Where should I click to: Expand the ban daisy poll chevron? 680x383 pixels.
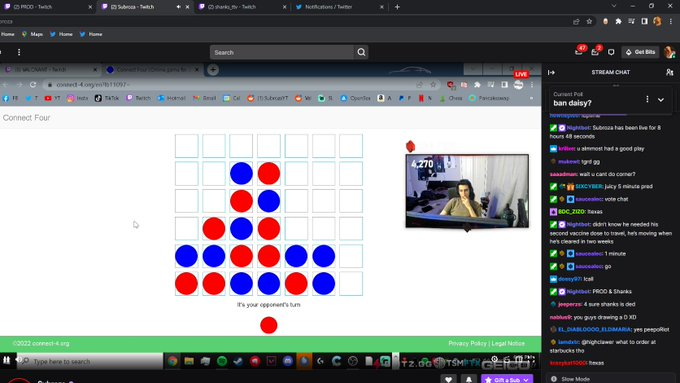(660, 99)
